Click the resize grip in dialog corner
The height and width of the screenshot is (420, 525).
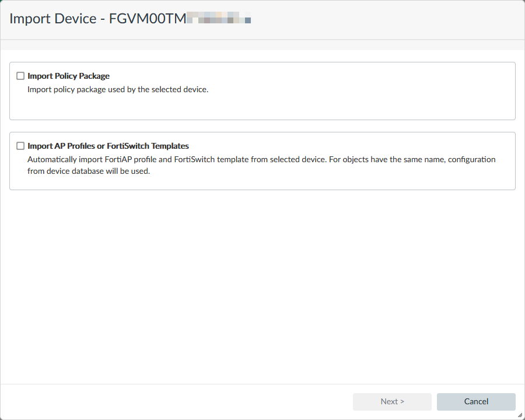coord(519,415)
